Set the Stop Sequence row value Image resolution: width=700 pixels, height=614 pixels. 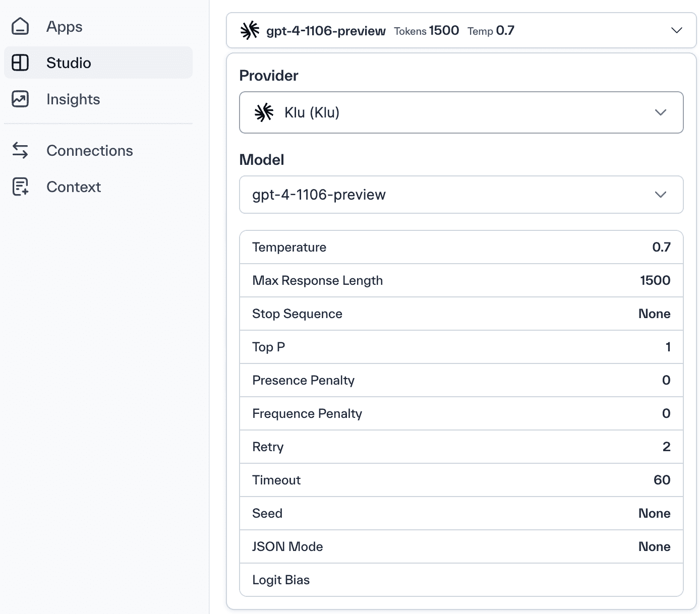654,314
